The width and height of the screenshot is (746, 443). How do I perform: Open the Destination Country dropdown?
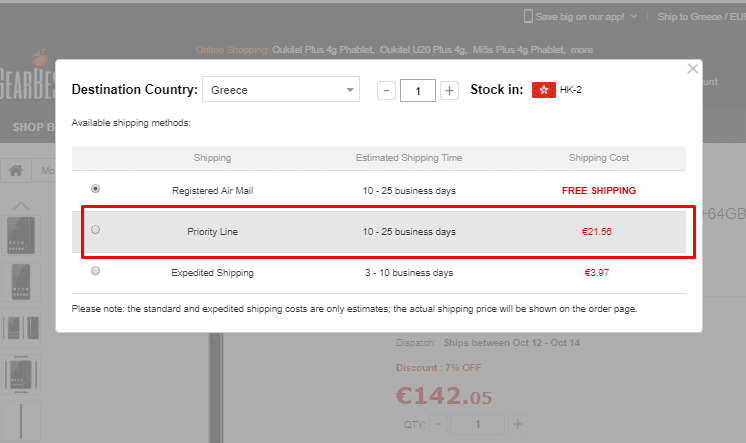(281, 90)
